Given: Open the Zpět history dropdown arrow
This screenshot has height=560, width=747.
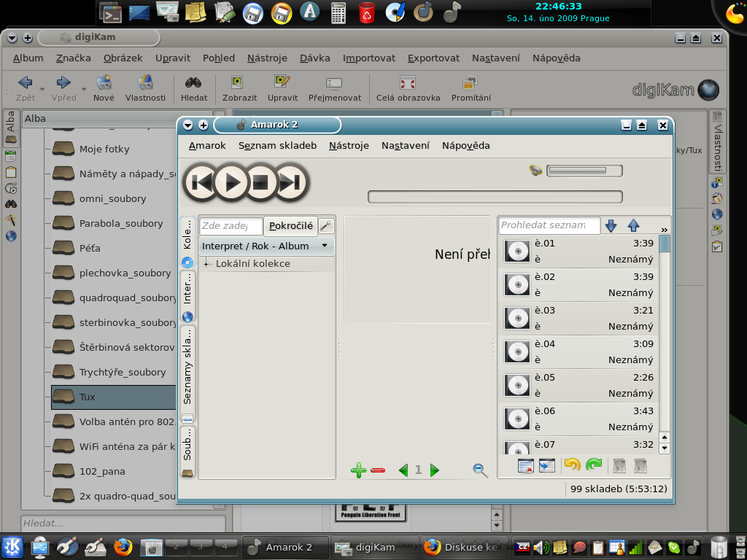Looking at the screenshot, I should pos(42,89).
